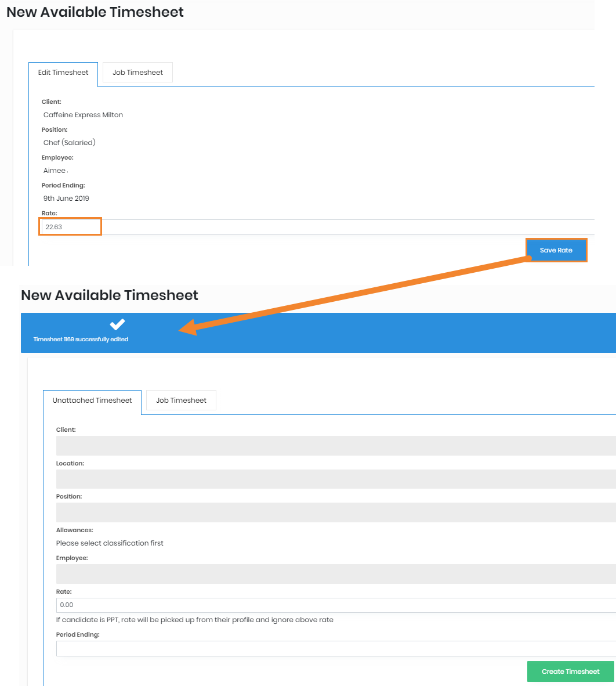Viewport: 616px width, 686px height.
Task: Click the employee name Aimee
Action: (x=55, y=171)
